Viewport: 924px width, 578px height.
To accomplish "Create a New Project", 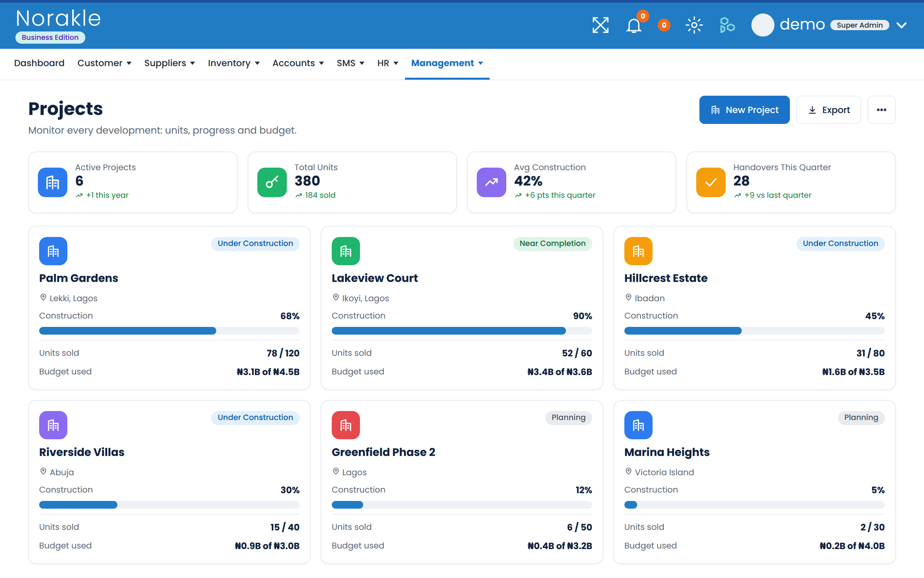I will (744, 110).
